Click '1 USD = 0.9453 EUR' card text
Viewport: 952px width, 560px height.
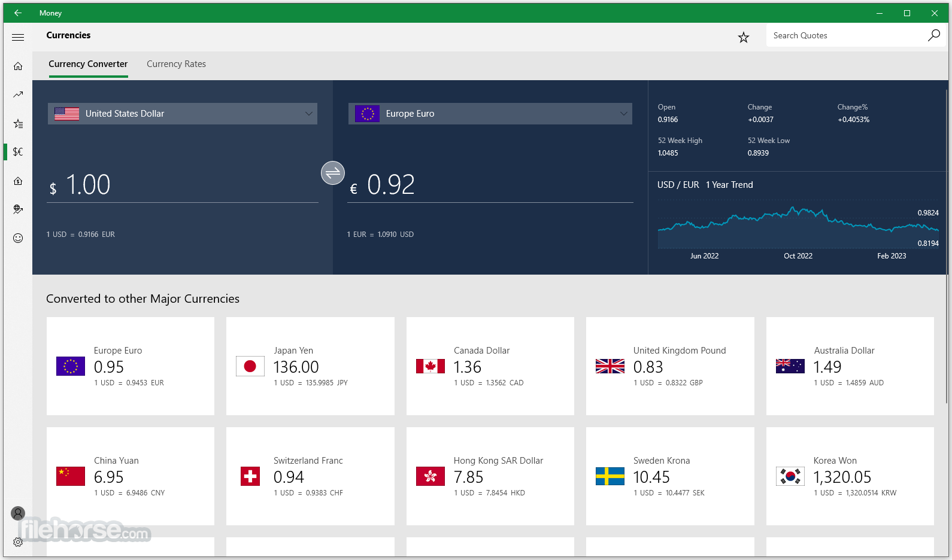129,383
